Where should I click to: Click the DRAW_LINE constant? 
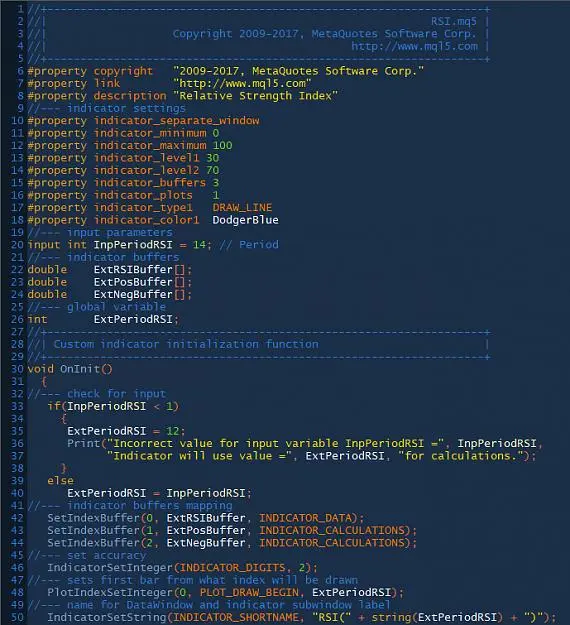pyautogui.click(x=242, y=208)
